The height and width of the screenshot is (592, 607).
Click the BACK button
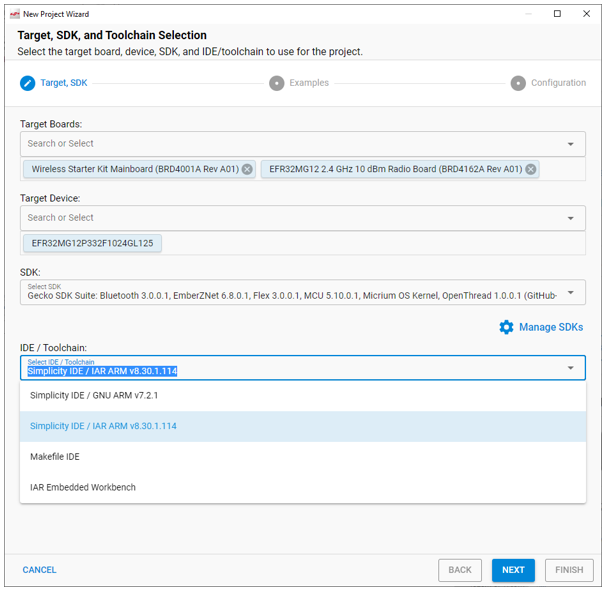pos(460,570)
